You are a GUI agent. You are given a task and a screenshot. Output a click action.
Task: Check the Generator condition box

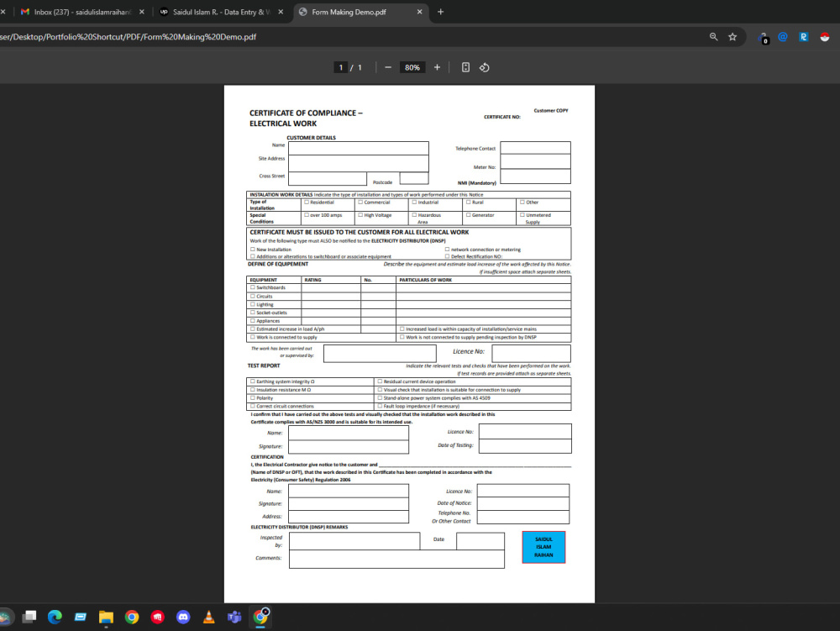[468, 215]
